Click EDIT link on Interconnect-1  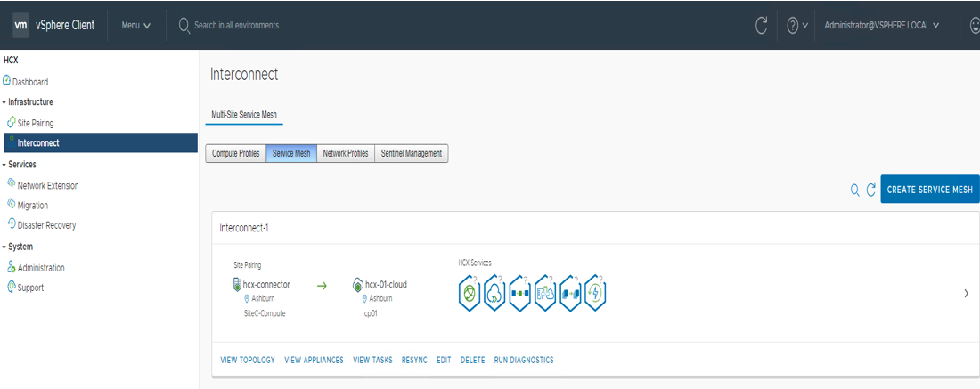[x=444, y=360]
